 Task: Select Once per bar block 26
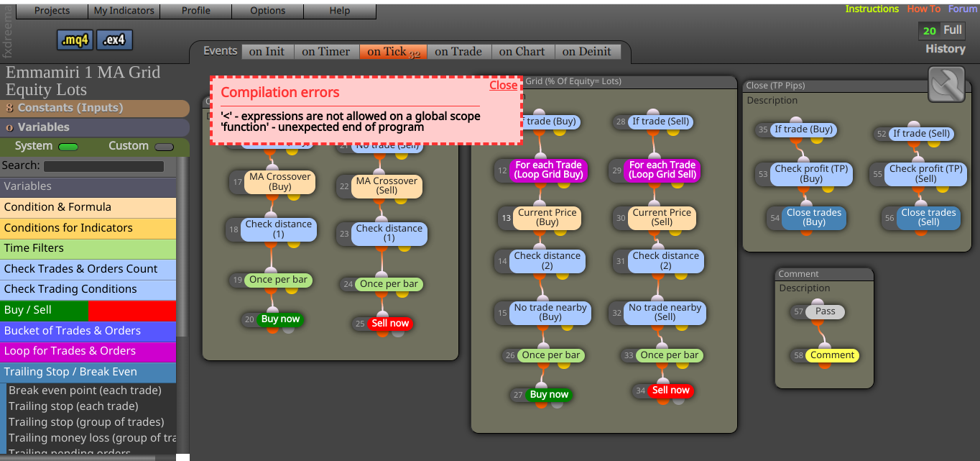tap(551, 355)
